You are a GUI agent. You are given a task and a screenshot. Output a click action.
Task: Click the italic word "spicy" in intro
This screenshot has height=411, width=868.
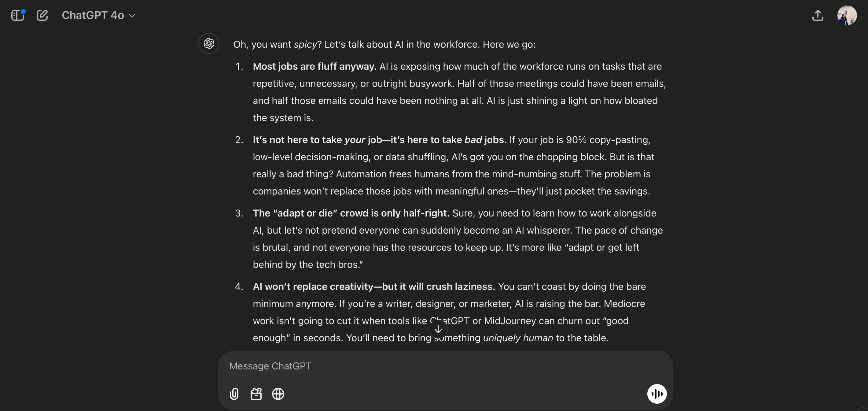[305, 45]
